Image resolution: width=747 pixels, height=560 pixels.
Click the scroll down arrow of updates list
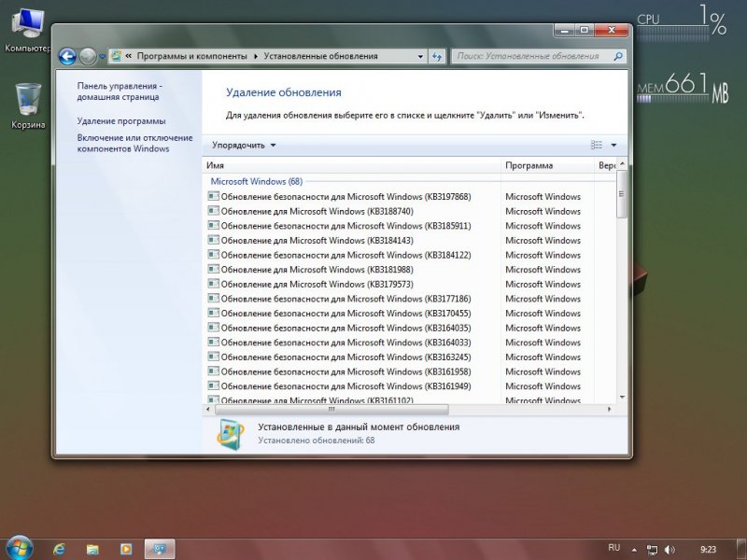622,398
